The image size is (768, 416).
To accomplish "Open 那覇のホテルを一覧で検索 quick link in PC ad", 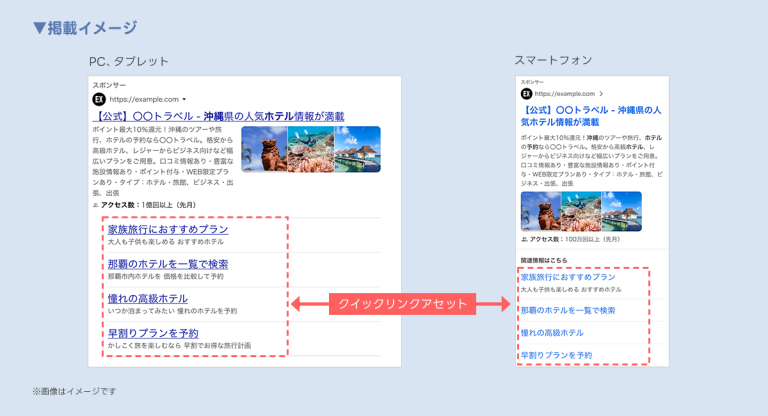I will [x=167, y=264].
